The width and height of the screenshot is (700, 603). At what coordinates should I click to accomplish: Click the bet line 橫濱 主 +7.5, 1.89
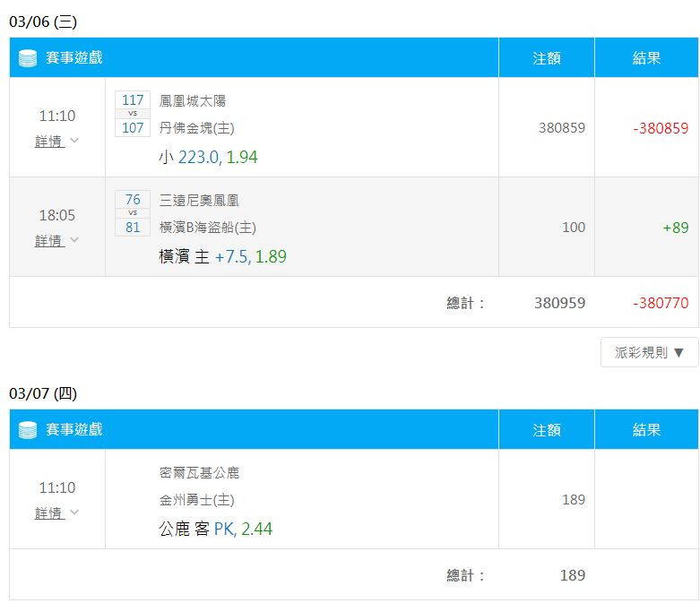pyautogui.click(x=222, y=256)
